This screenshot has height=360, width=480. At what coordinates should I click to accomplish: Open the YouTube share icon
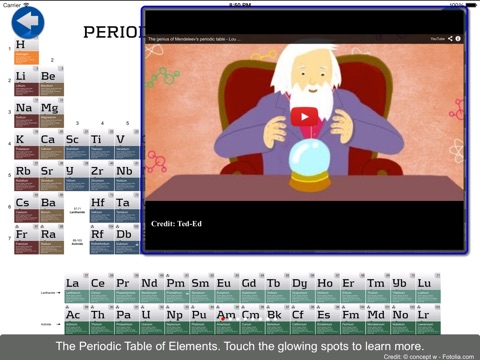click(450, 39)
